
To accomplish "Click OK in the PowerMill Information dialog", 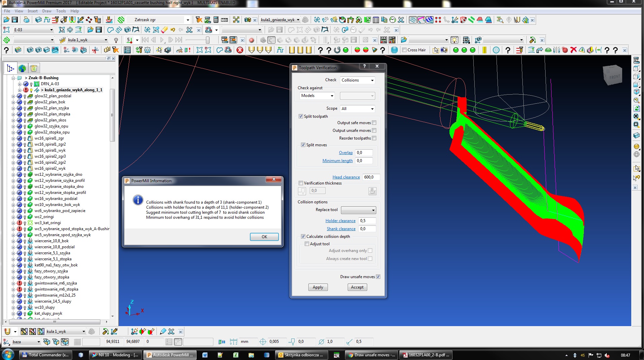I will 264,237.
